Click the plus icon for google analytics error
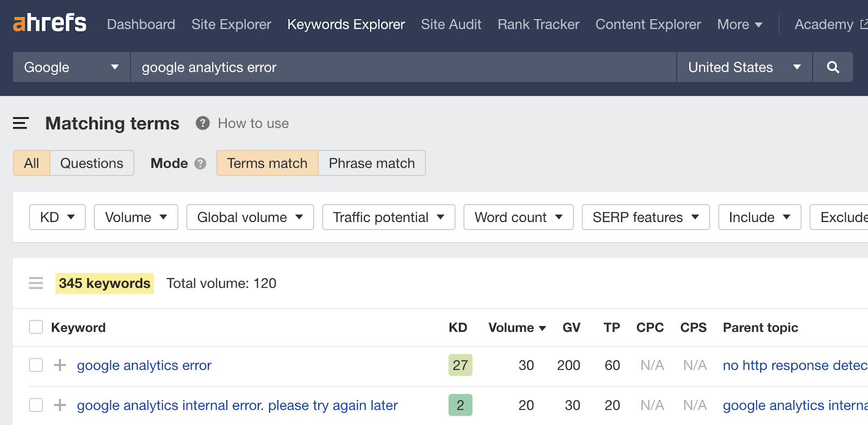 point(60,365)
